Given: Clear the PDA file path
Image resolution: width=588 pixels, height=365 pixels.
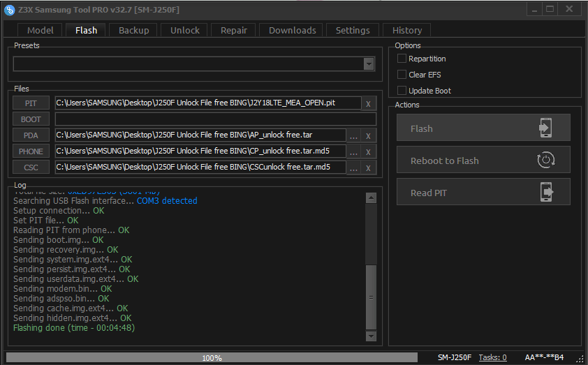Looking at the screenshot, I should tap(368, 136).
